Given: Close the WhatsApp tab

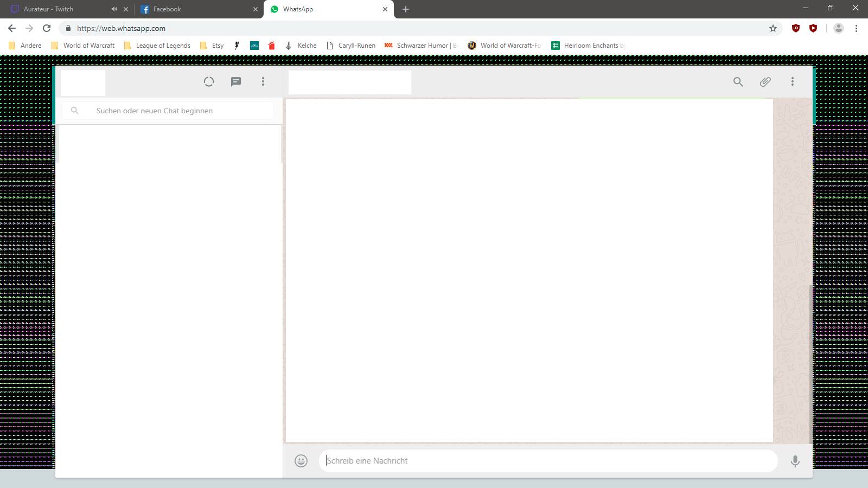Looking at the screenshot, I should 385,9.
